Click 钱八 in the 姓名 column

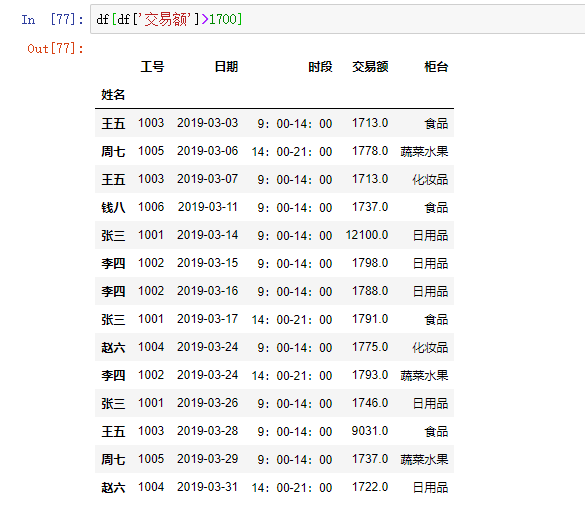[x=113, y=207]
